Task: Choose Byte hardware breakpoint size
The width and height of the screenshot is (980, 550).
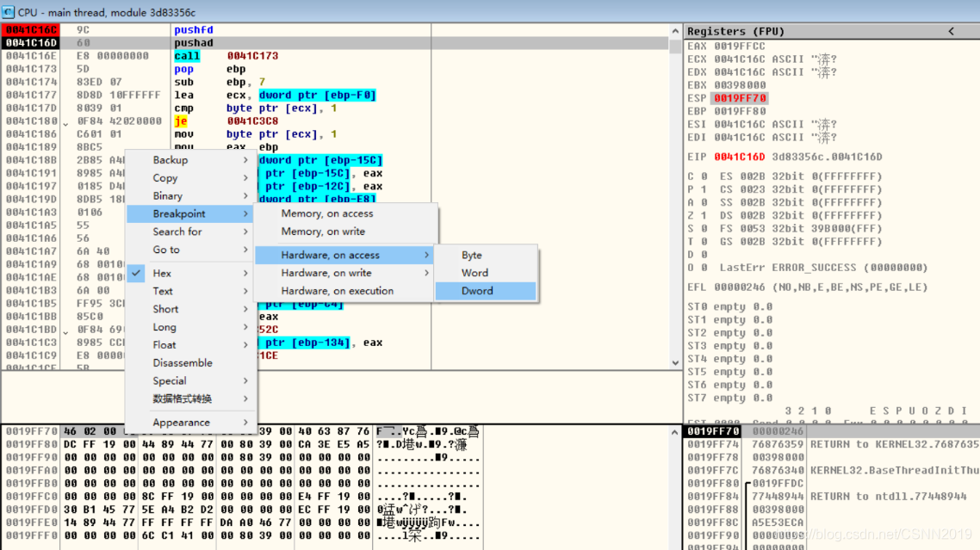Action: [x=486, y=255]
